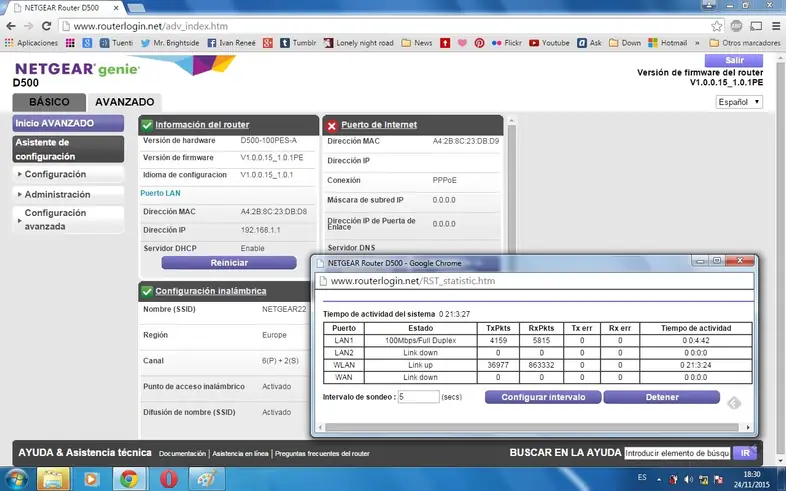Expand the Administración sidebar section
This screenshot has width=786, height=491.
[x=68, y=194]
